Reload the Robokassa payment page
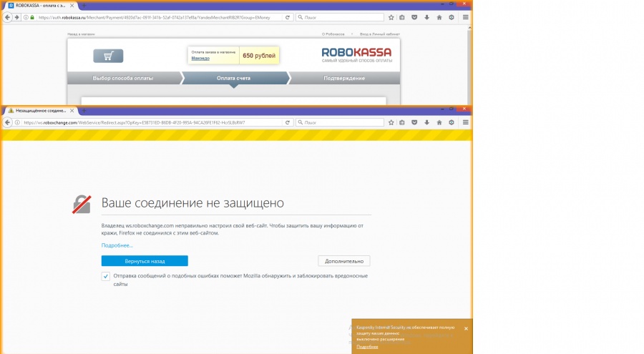Image resolution: width=644 pixels, height=354 pixels. [x=288, y=17]
